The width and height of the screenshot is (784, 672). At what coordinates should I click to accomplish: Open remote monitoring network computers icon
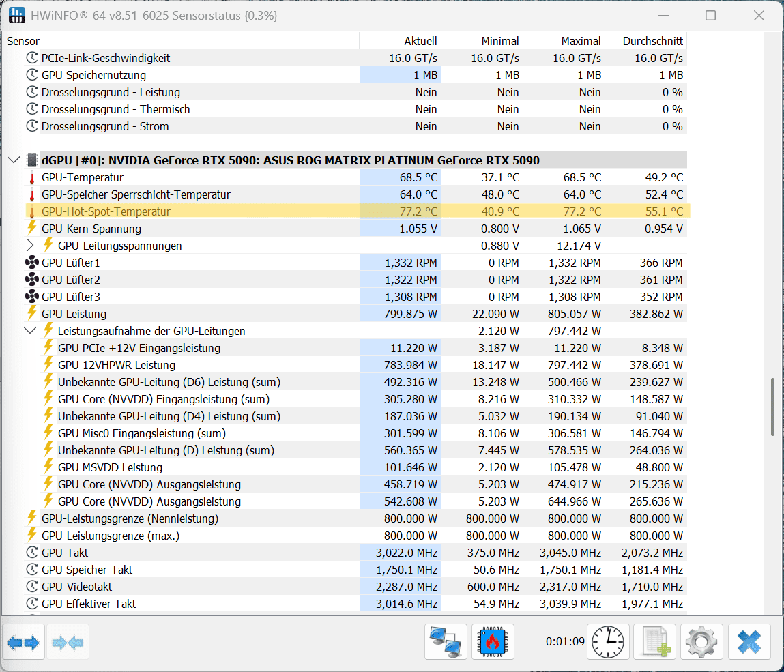[446, 642]
